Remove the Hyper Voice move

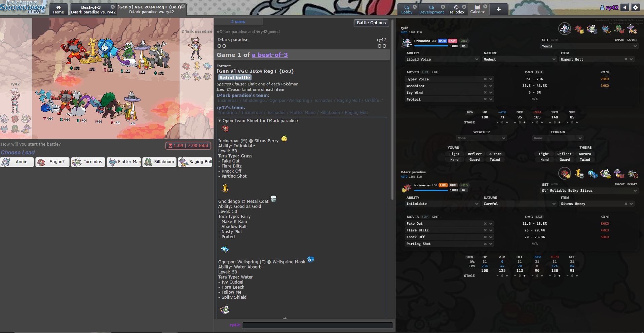485,79
